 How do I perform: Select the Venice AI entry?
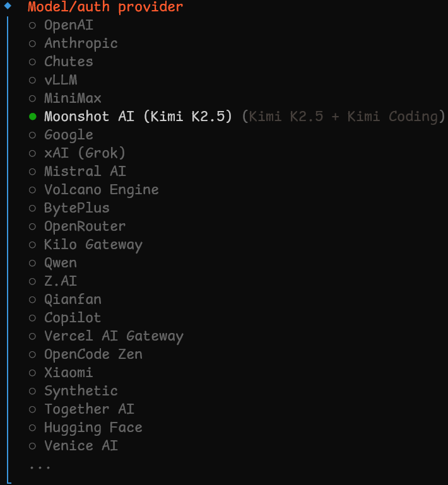click(x=81, y=446)
